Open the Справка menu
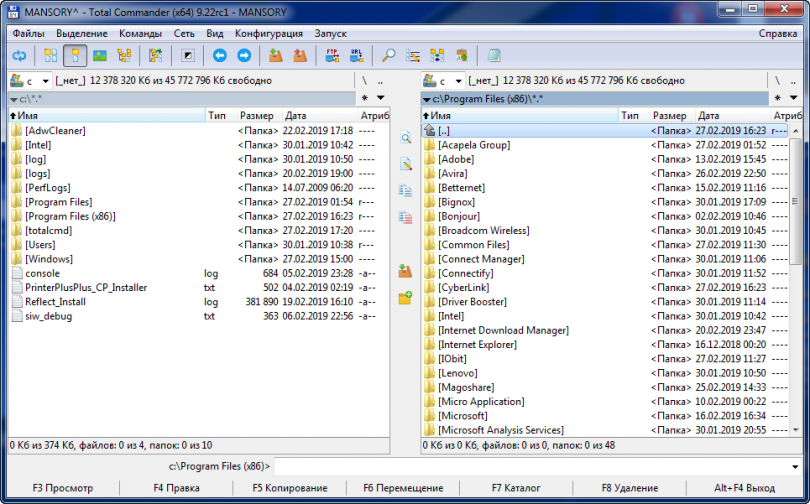 pos(778,34)
